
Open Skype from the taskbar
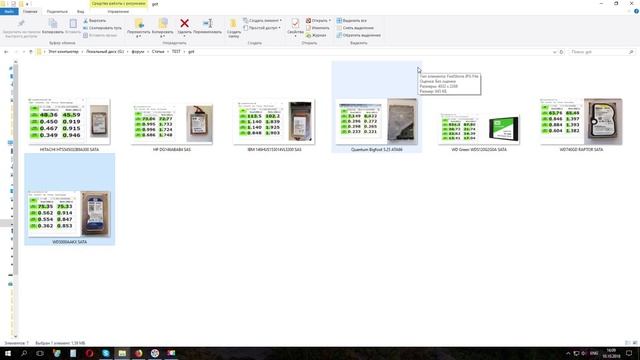click(x=106, y=353)
